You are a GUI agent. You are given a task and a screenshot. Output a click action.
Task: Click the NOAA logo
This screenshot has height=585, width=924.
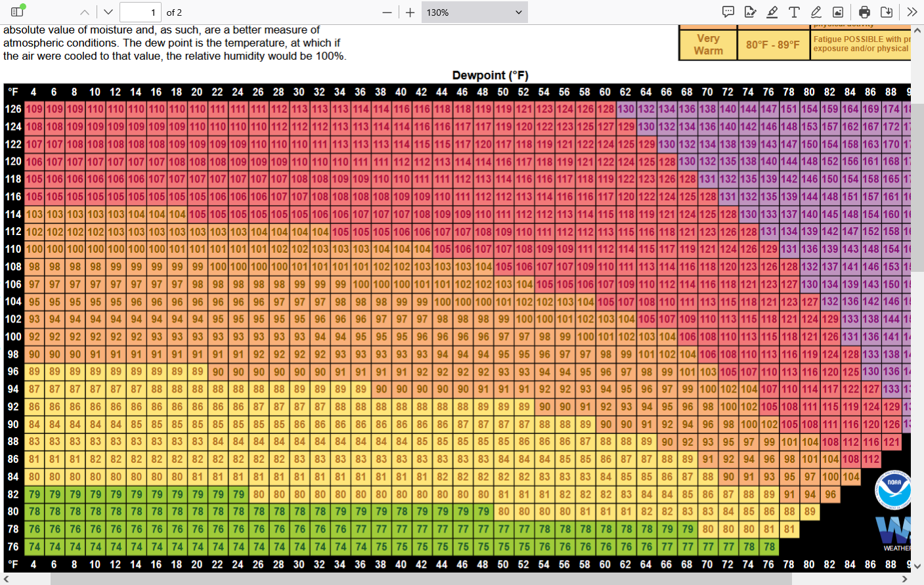tap(894, 490)
